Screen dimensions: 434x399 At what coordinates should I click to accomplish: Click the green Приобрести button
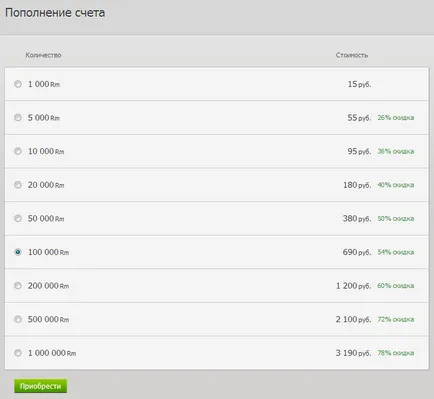coord(40,386)
